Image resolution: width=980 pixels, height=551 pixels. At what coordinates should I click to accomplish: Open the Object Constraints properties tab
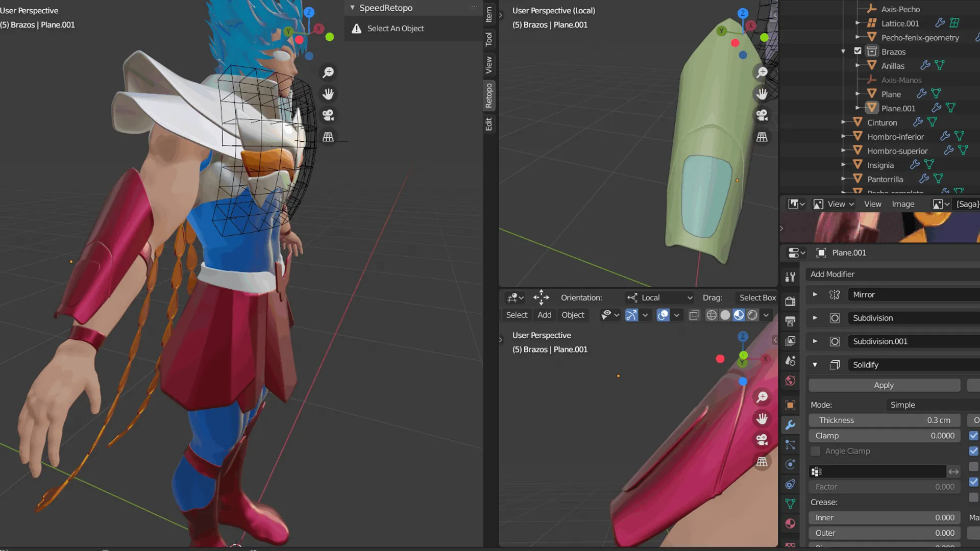(790, 484)
